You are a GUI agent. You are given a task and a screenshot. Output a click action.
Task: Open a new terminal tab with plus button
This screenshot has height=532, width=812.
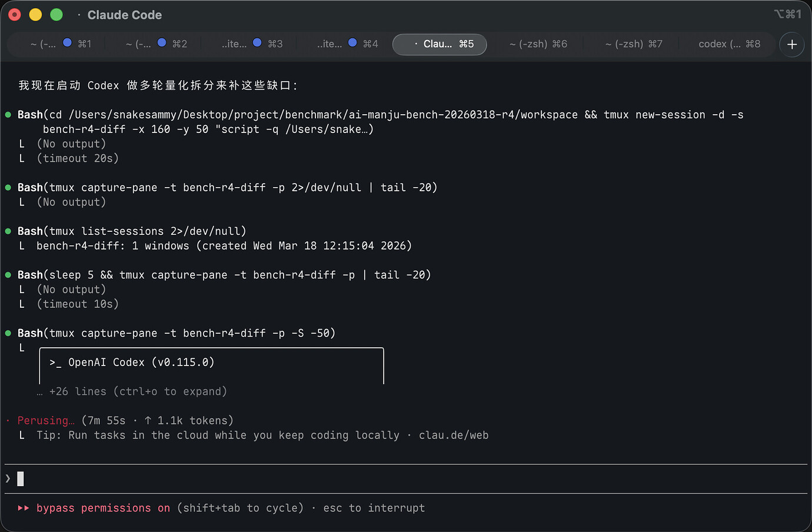click(792, 44)
